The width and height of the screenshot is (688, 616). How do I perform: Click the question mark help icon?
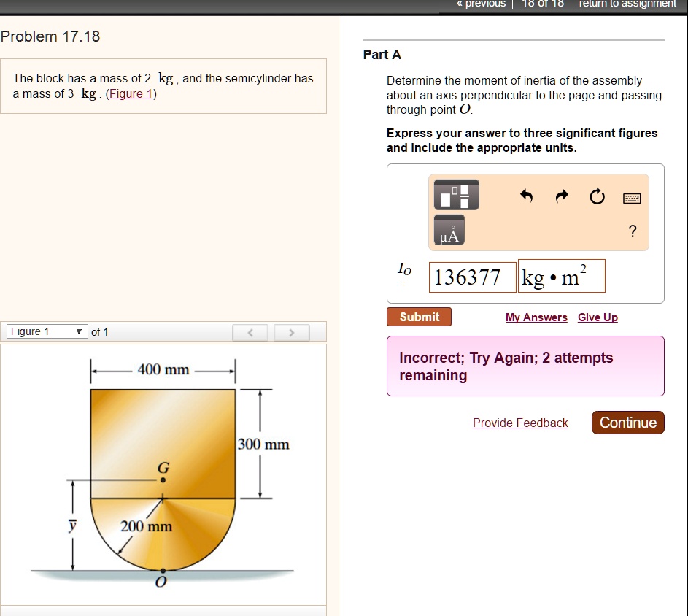[x=632, y=231]
